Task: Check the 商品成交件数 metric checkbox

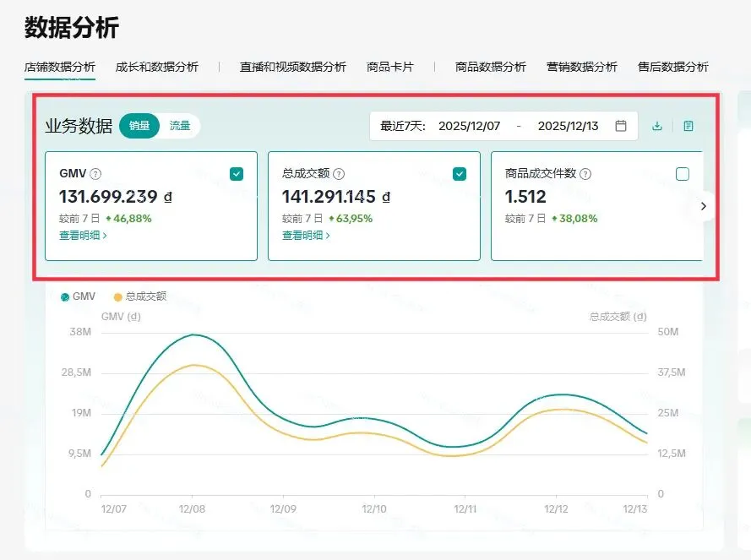Action: click(683, 174)
